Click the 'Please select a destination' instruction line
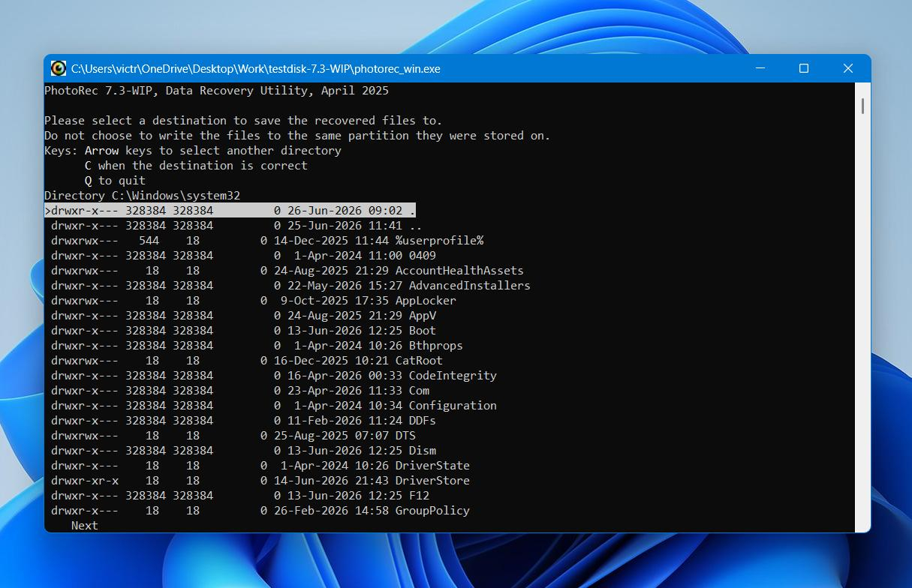This screenshot has width=912, height=588. 243,121
